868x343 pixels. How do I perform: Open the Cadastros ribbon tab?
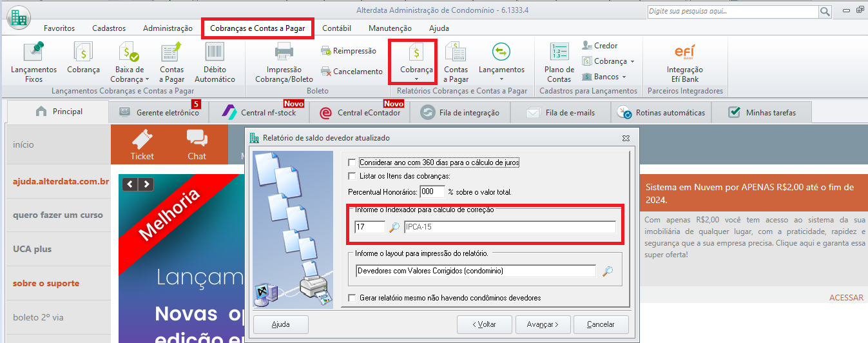pyautogui.click(x=109, y=28)
